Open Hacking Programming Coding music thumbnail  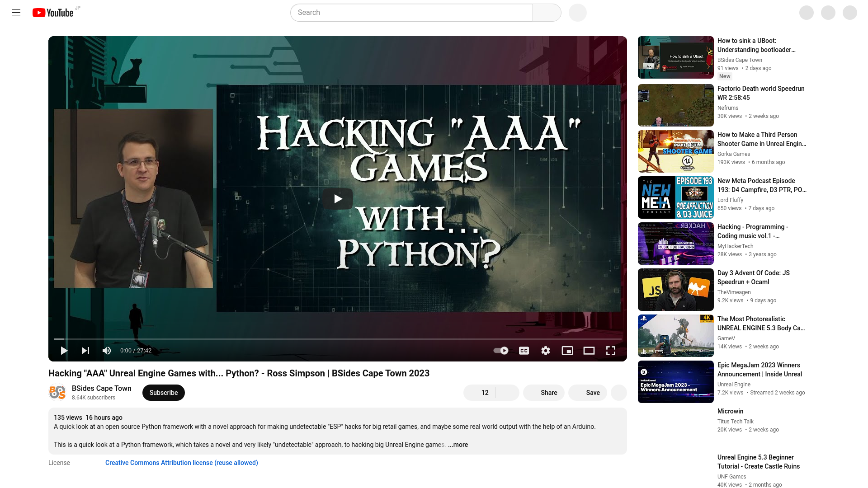tap(676, 244)
